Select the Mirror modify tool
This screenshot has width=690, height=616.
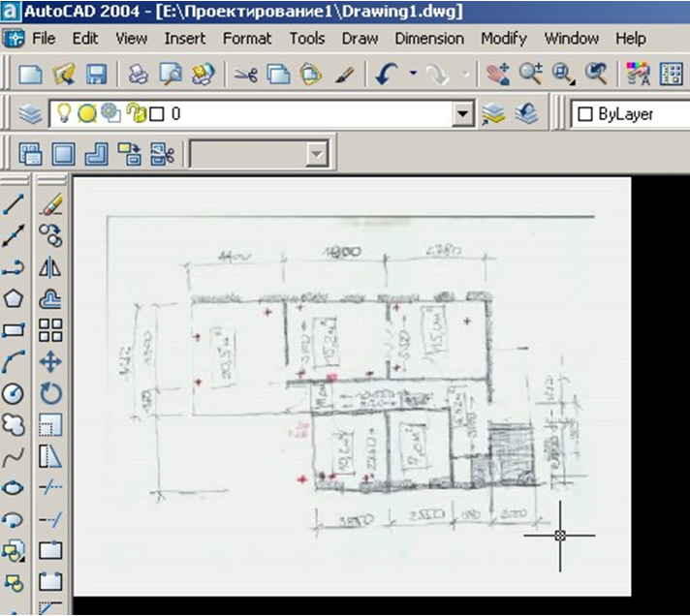(50, 267)
